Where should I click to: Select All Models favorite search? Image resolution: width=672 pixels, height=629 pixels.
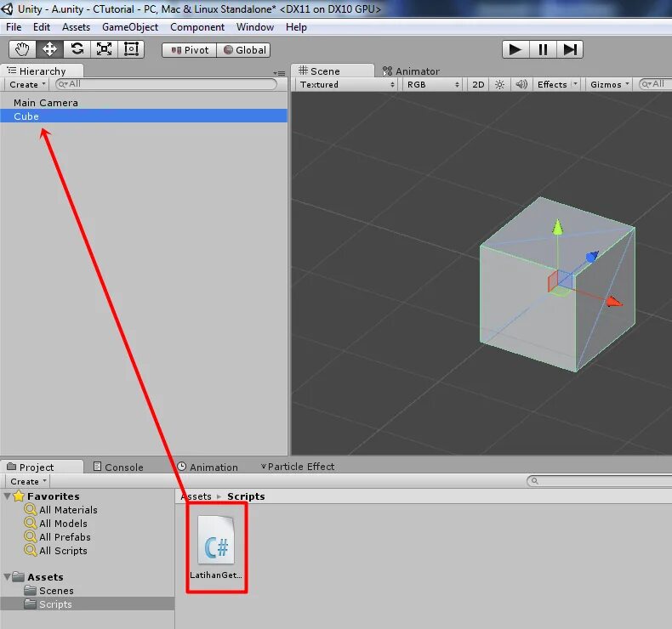point(55,524)
